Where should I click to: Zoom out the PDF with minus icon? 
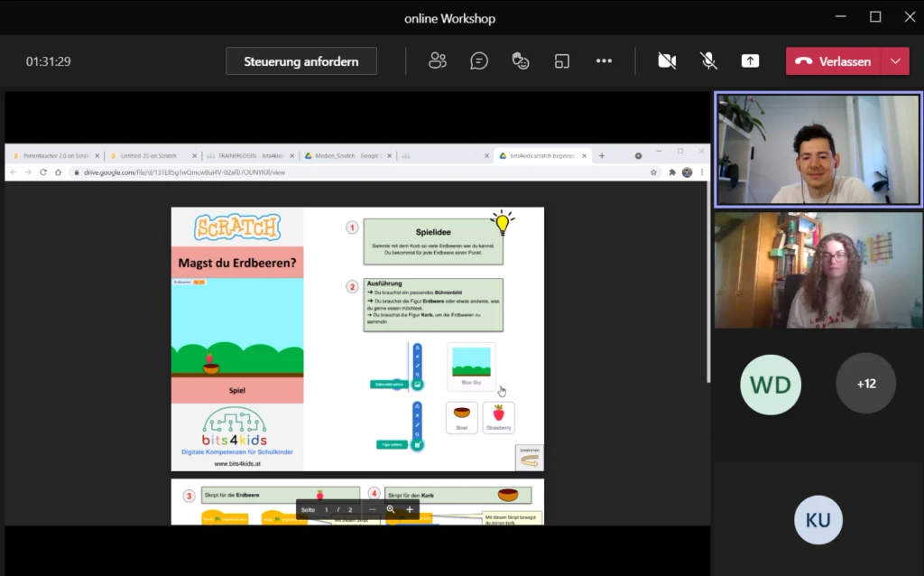(372, 509)
